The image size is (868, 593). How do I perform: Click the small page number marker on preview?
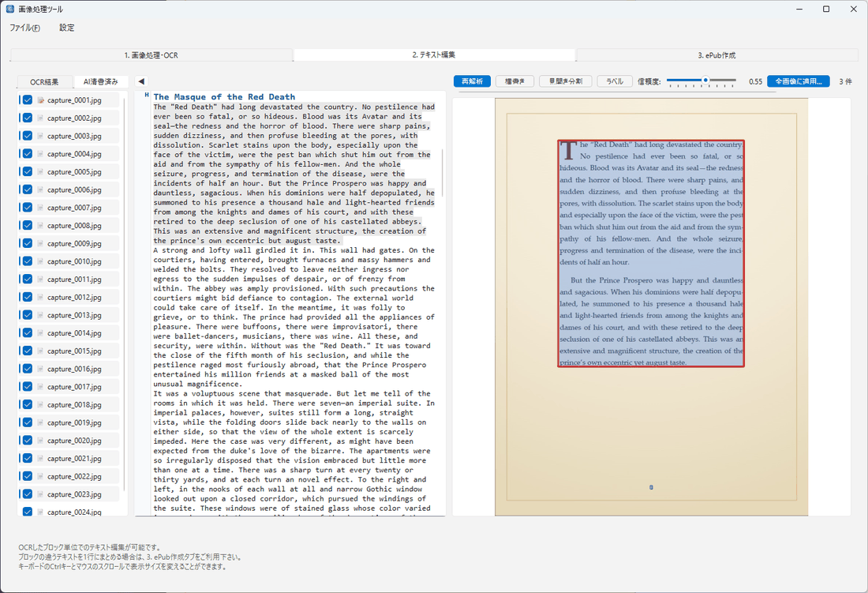(x=651, y=487)
